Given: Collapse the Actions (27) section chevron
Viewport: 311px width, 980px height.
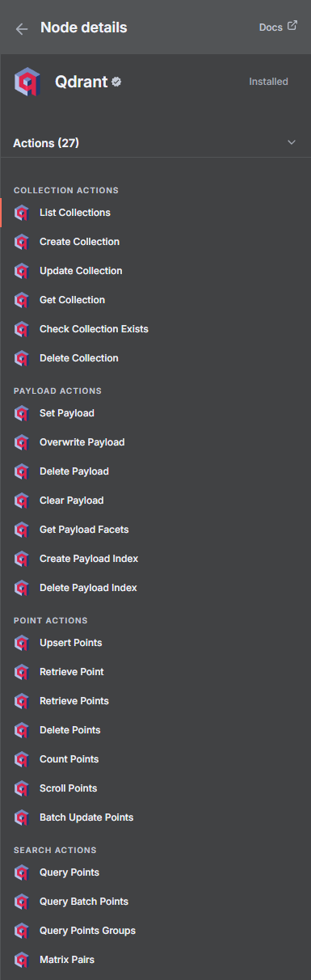Looking at the screenshot, I should click(292, 143).
